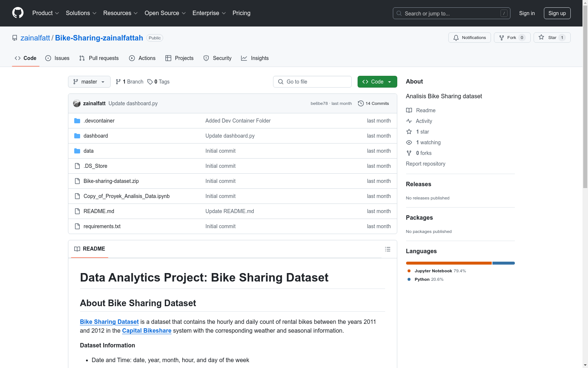Viewport: 588px width, 368px height.
Task: Go to the Pricing page
Action: point(241,13)
